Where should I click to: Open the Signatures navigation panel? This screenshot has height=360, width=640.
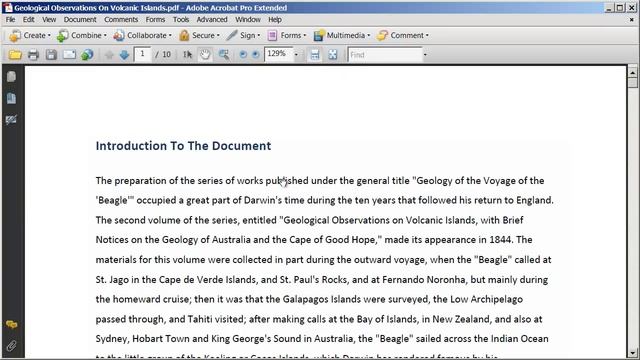tap(11, 120)
